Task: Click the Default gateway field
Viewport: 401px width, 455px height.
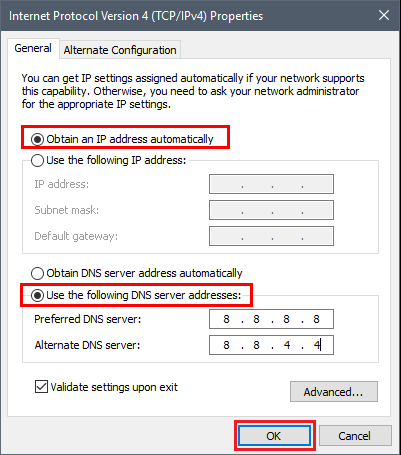Action: click(x=271, y=236)
